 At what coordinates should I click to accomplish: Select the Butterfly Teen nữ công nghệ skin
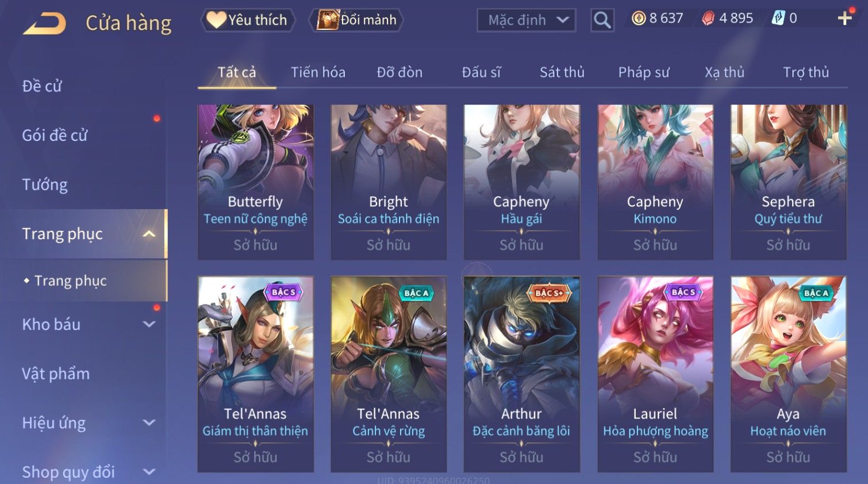click(256, 182)
